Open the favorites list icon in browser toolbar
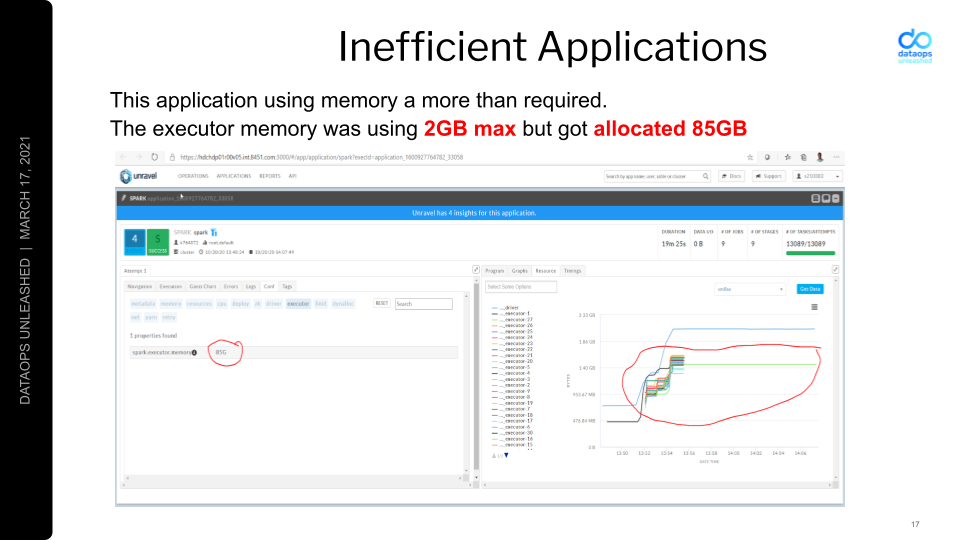Screen dimensions: 960x540 [788, 157]
